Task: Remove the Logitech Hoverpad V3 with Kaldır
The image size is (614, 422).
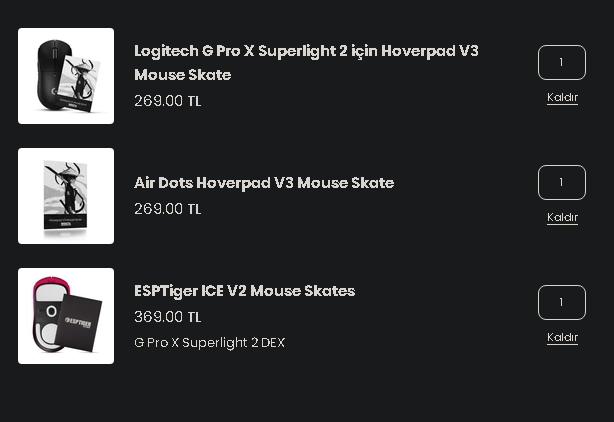Action: (562, 98)
